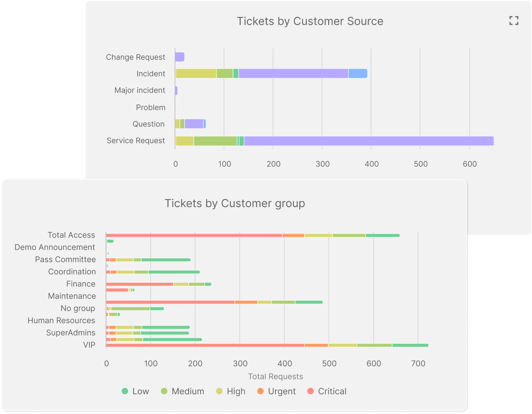
Task: Click the Tickets by Customer group title
Action: click(235, 203)
